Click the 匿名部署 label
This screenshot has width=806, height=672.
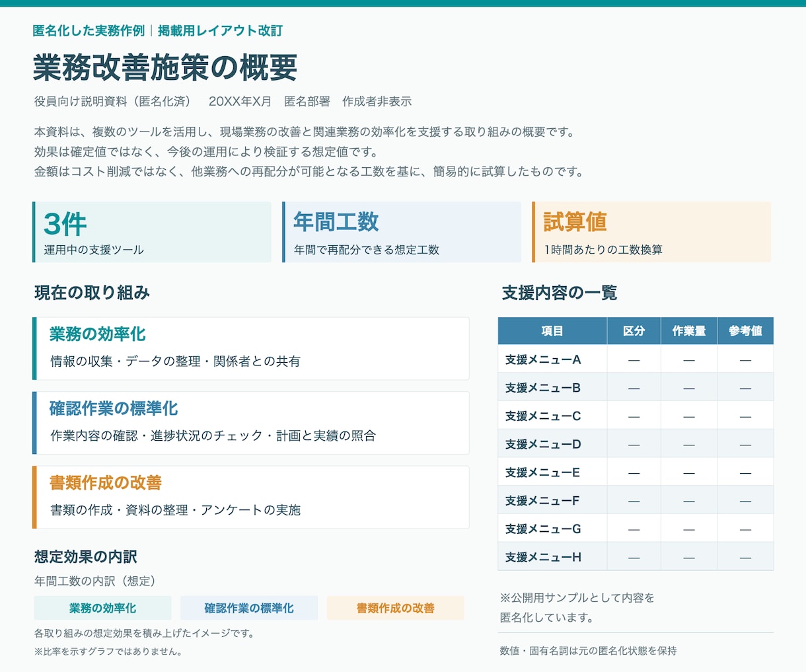(x=307, y=101)
